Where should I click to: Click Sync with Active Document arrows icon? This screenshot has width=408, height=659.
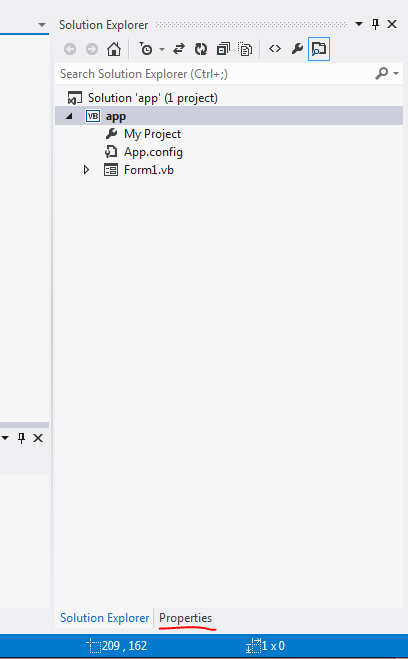[x=179, y=49]
